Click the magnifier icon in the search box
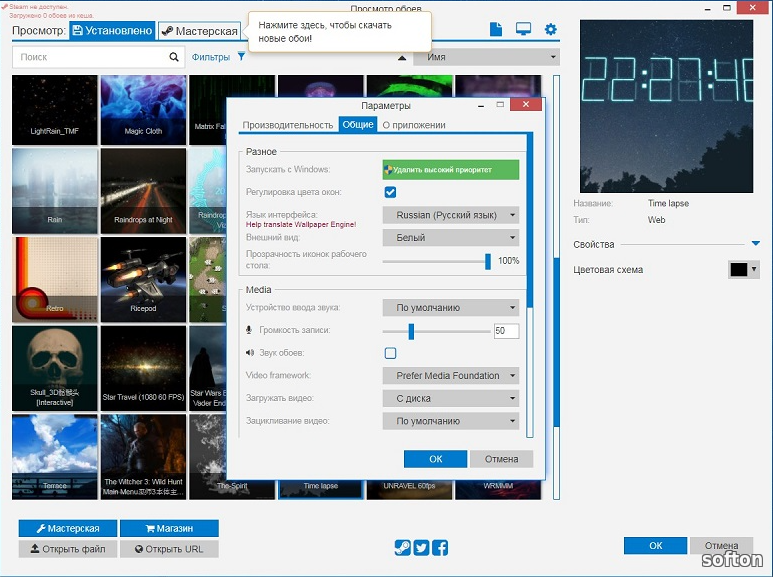The width and height of the screenshot is (773, 577). 174,58
